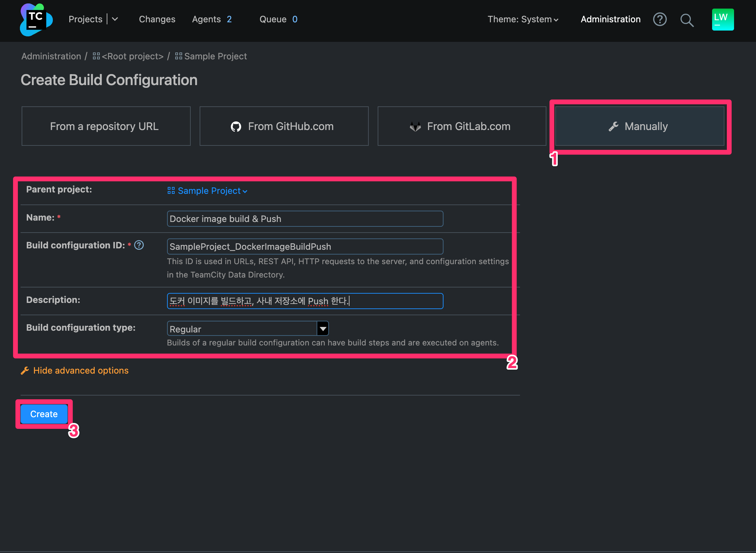This screenshot has width=756, height=553.
Task: Select the wrench icon on Manually option
Action: (614, 126)
